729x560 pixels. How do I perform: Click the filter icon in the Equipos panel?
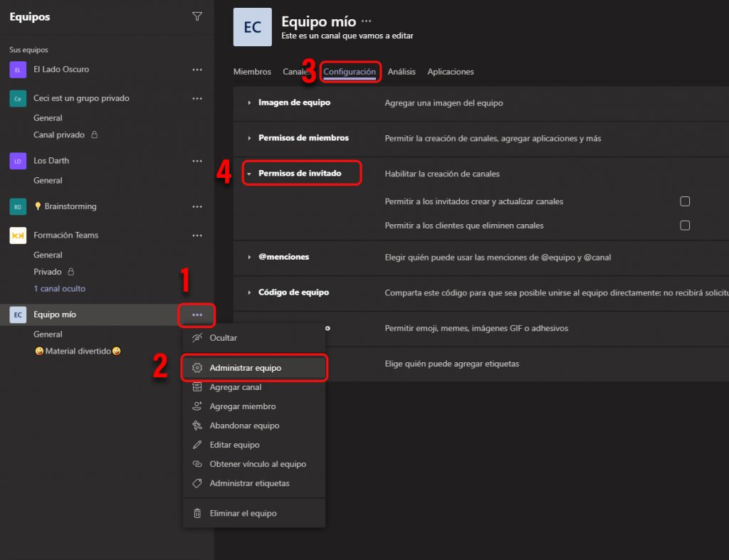197,16
